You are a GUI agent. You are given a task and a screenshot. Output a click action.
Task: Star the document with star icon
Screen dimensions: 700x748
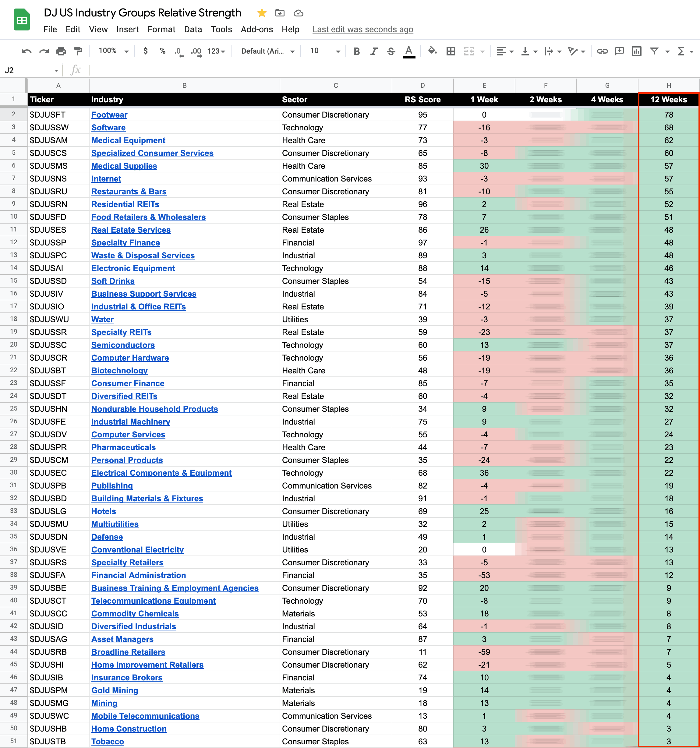click(262, 13)
